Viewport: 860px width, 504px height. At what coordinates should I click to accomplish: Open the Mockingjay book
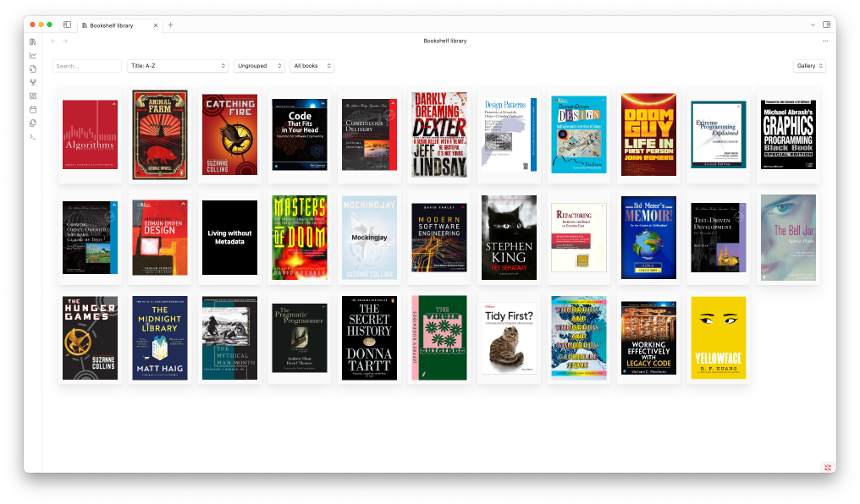pyautogui.click(x=369, y=238)
